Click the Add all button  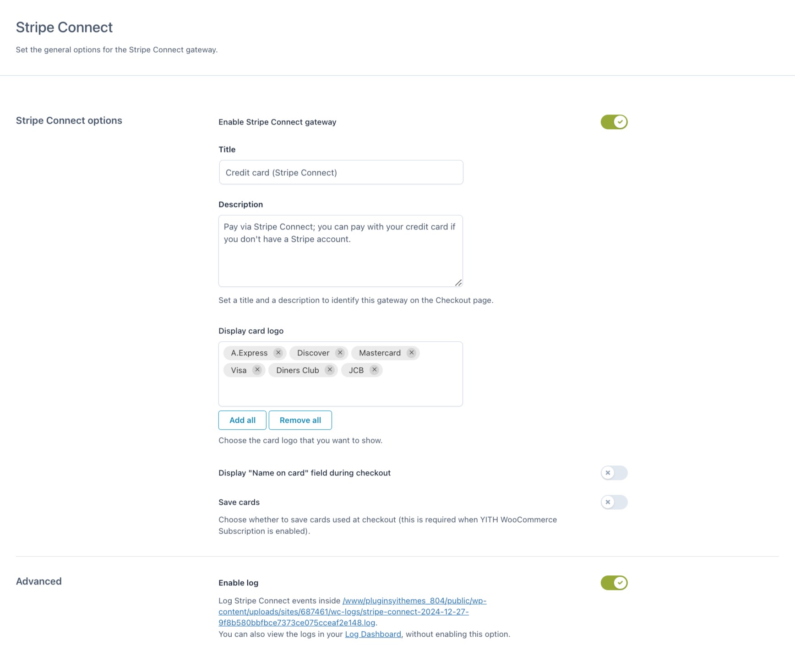pos(242,420)
